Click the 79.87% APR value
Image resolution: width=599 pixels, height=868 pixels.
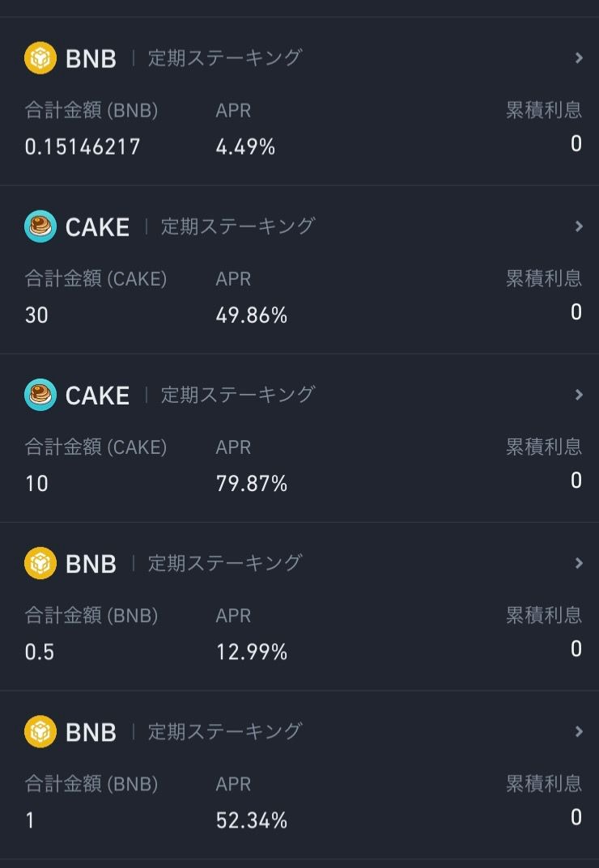point(252,484)
